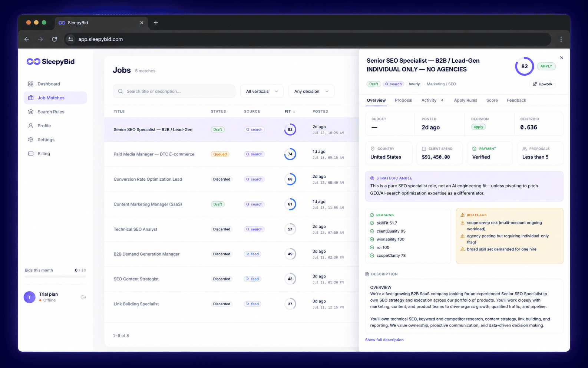Image resolution: width=588 pixels, height=368 pixels.
Task: Open the All verticals dropdown
Action: [x=262, y=91]
